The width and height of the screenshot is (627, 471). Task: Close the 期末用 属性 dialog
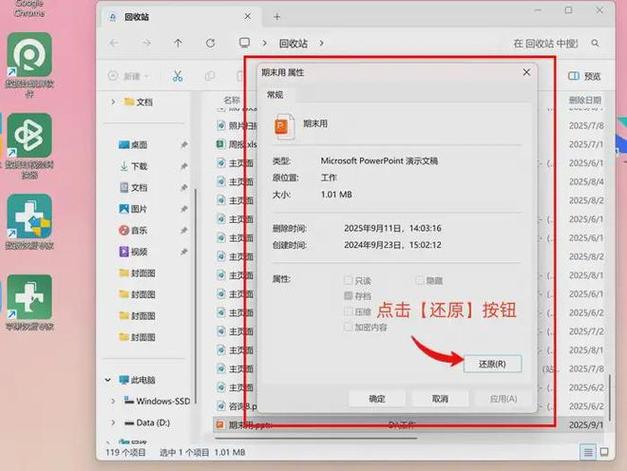coord(527,72)
